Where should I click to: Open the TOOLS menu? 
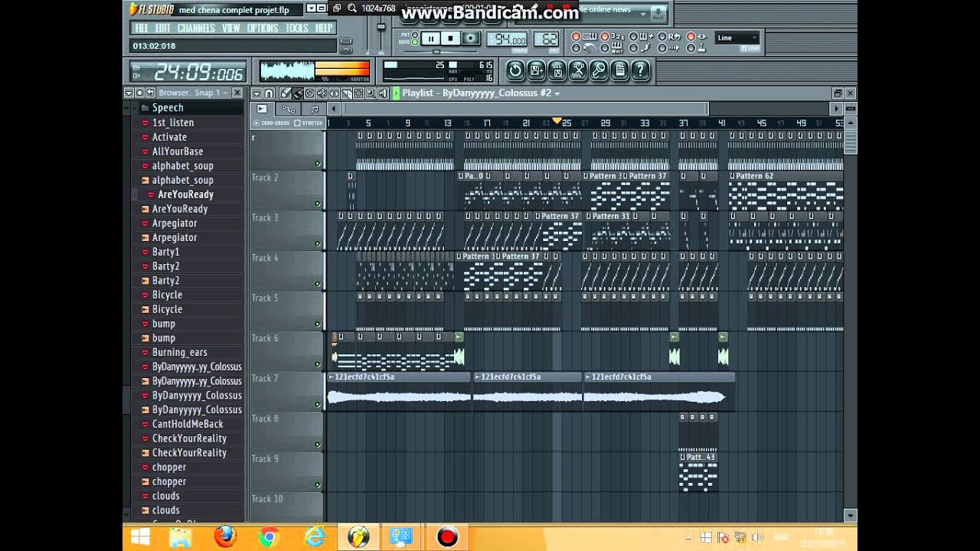click(x=297, y=28)
